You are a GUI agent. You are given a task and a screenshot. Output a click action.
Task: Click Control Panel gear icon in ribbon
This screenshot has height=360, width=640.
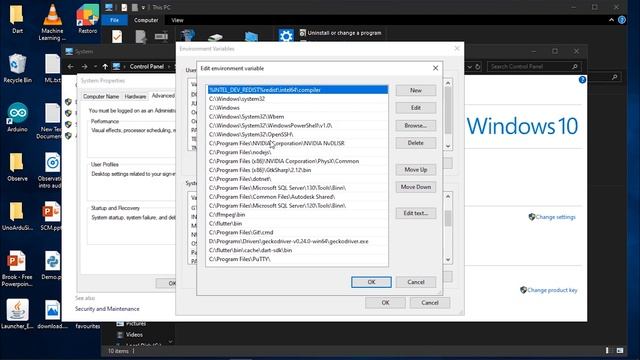coord(286,36)
